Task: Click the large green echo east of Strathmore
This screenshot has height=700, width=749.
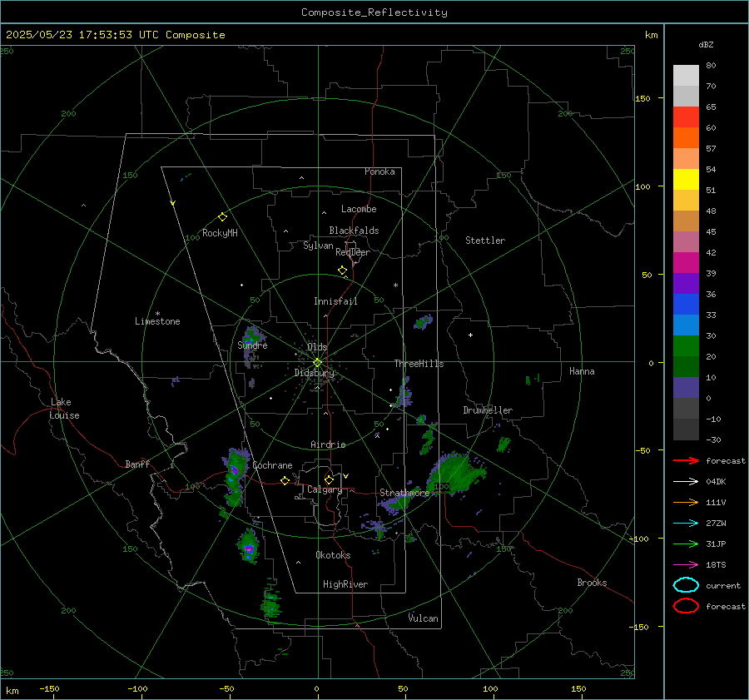Action: (456, 473)
